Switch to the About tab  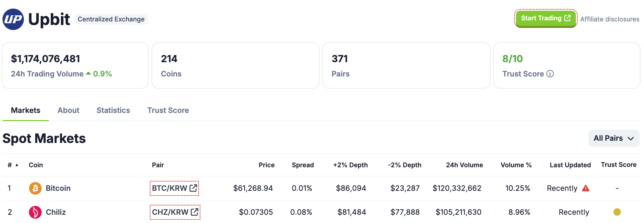(x=68, y=110)
